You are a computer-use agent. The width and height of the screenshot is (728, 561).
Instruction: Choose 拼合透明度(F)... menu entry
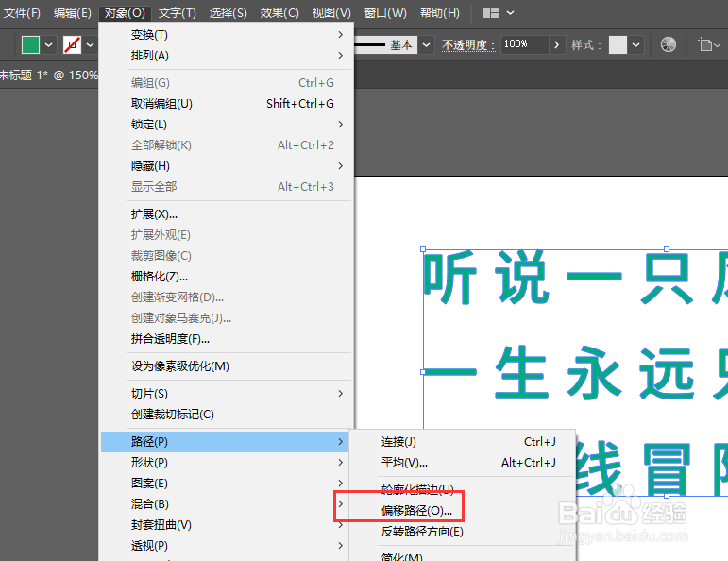226,339
